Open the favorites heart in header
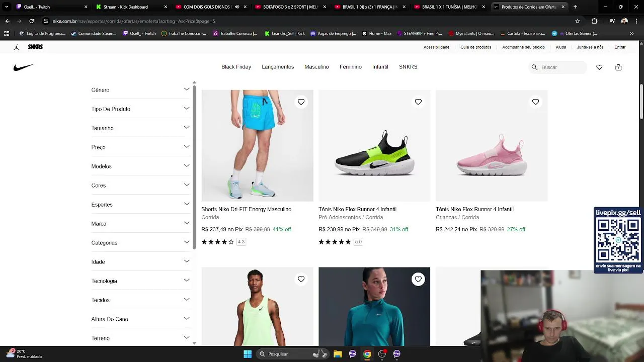The image size is (644, 362). pos(599,67)
